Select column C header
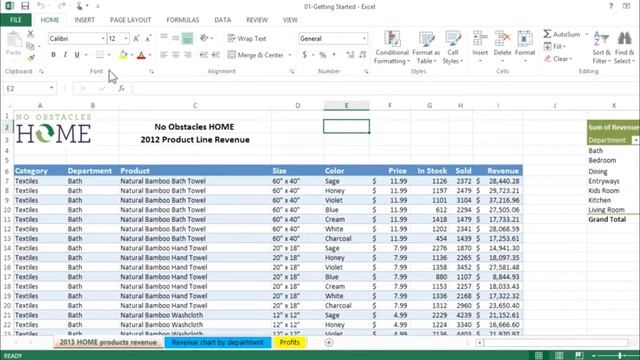The width and height of the screenshot is (640, 360). coord(195,106)
